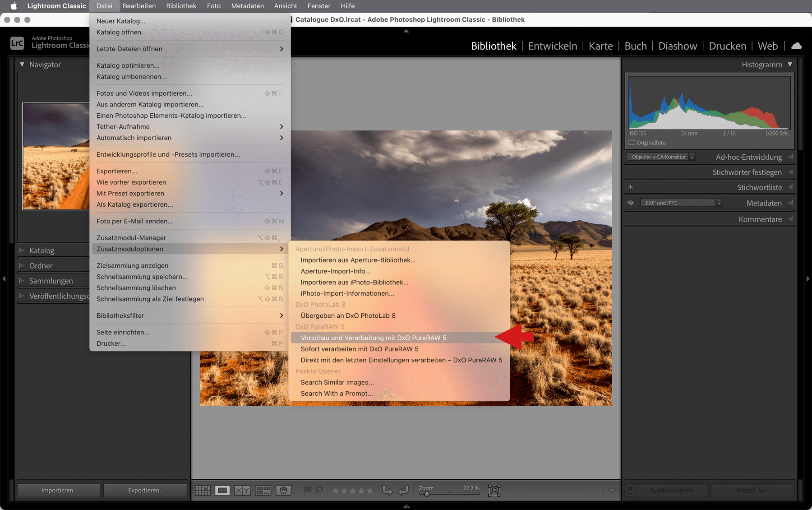812x510 pixels.
Task: Open the EXIF und IPTC metadata dropdown
Action: point(681,203)
